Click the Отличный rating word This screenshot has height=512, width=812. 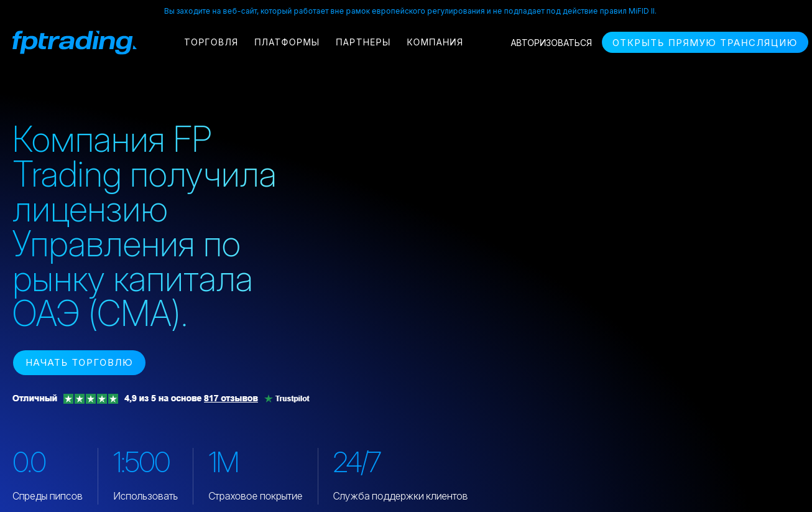click(x=35, y=398)
